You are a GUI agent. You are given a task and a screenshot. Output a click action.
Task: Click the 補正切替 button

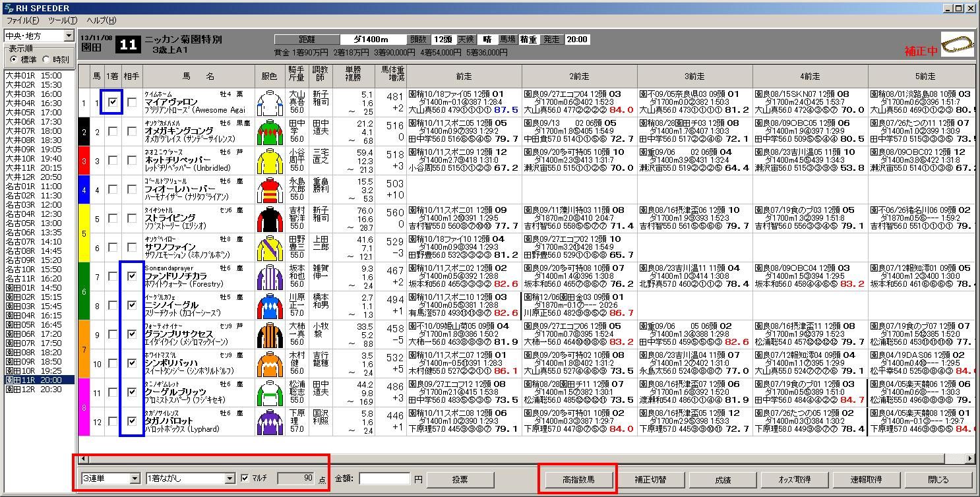coord(650,479)
